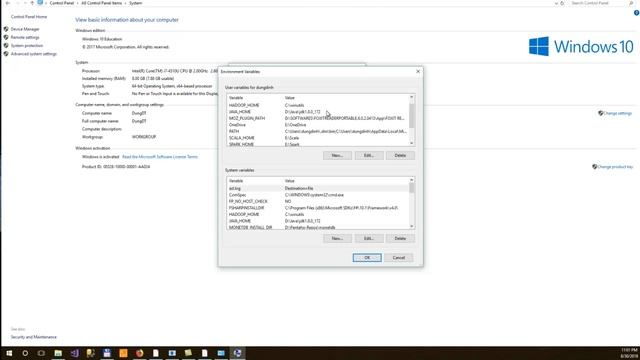Select MOZ_PLUGIN_PATH user variable row
This screenshot has width=640, height=360.
(x=318, y=118)
